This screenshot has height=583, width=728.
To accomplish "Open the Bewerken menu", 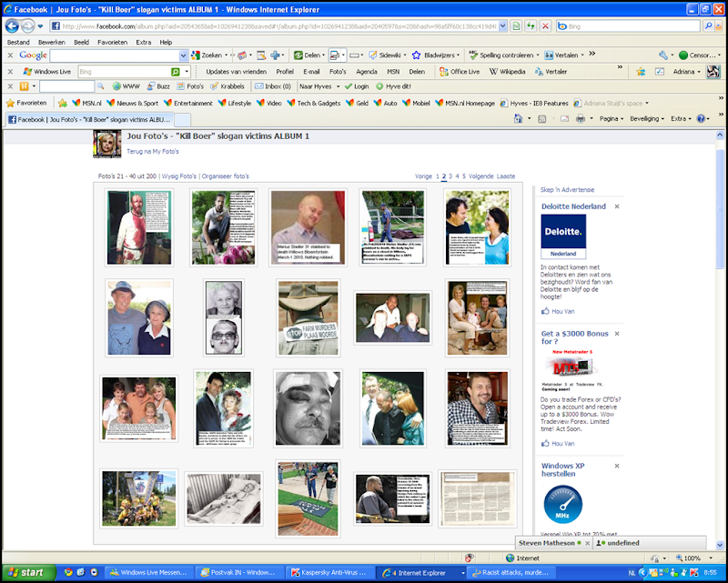I will click(52, 42).
